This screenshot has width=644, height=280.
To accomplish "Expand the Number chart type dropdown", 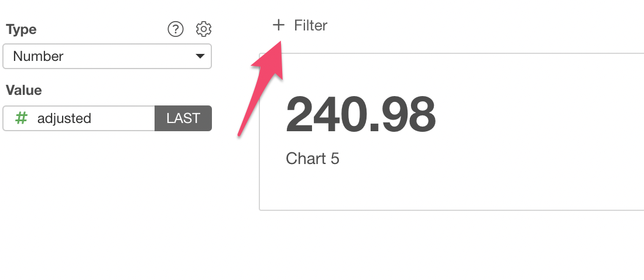I will (x=107, y=56).
